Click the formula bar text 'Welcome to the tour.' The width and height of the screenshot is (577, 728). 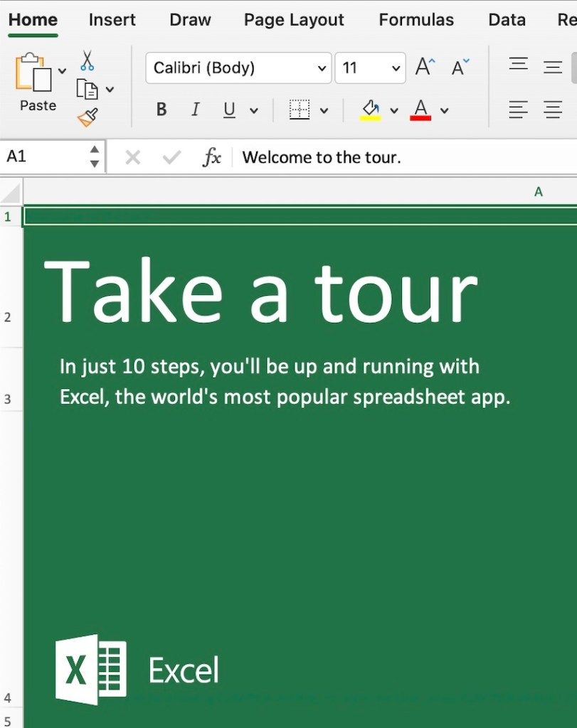coord(322,157)
